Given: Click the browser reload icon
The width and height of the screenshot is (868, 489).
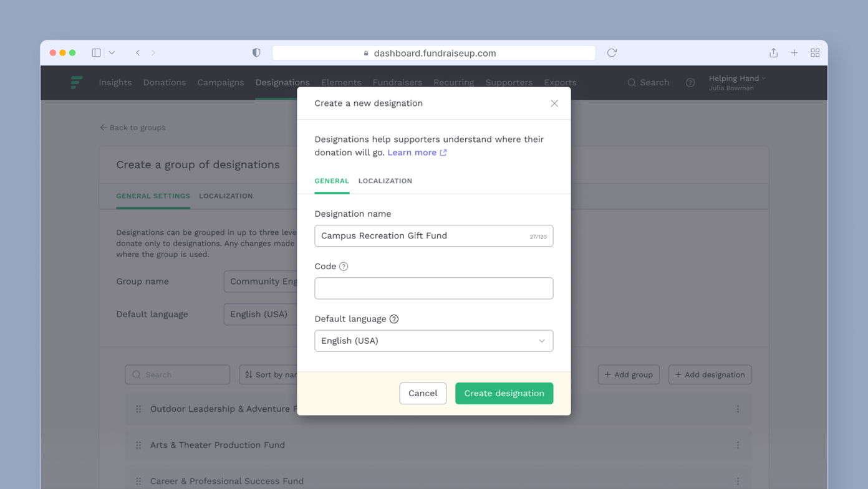Looking at the screenshot, I should (x=611, y=52).
